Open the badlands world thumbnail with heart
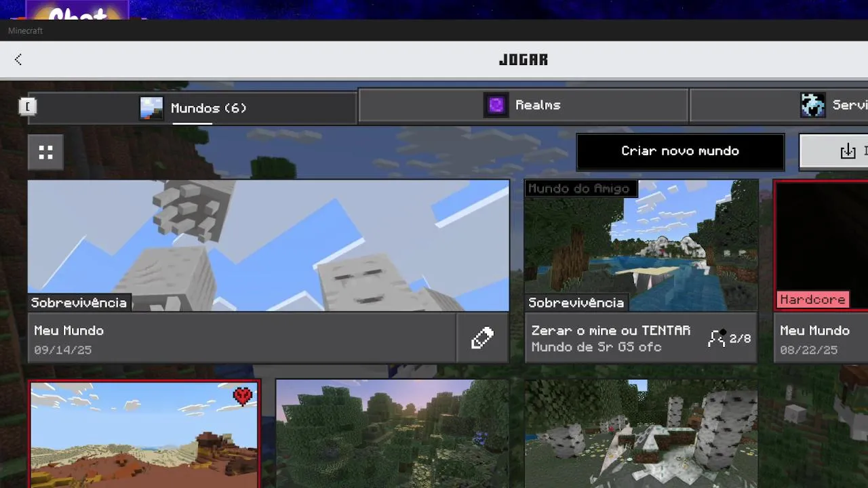 tap(144, 434)
